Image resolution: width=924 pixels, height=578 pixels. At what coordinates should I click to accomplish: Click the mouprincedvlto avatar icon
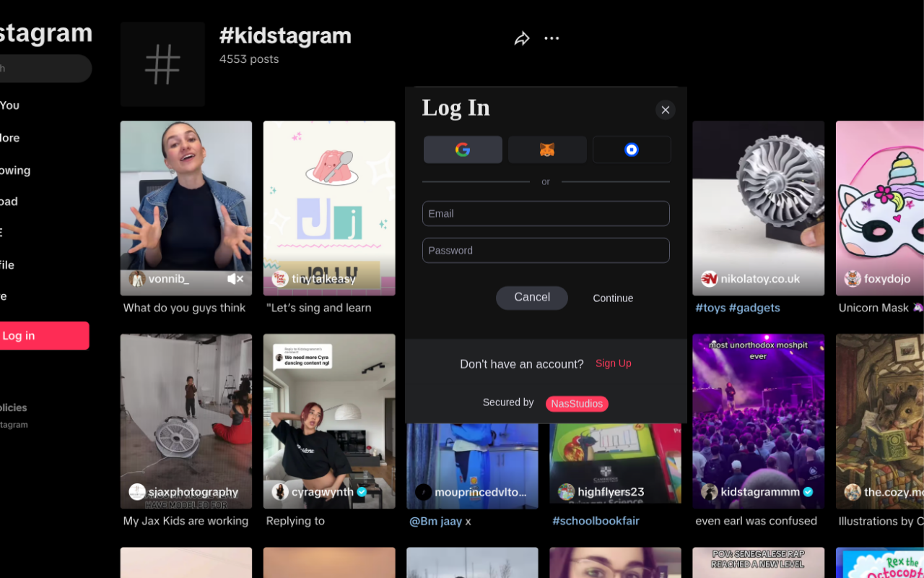point(424,492)
